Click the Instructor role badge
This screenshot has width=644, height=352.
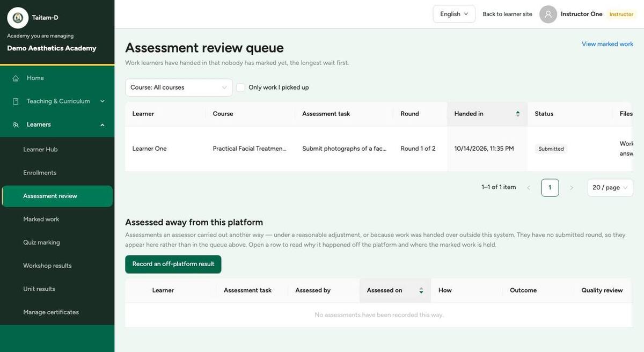(x=621, y=14)
